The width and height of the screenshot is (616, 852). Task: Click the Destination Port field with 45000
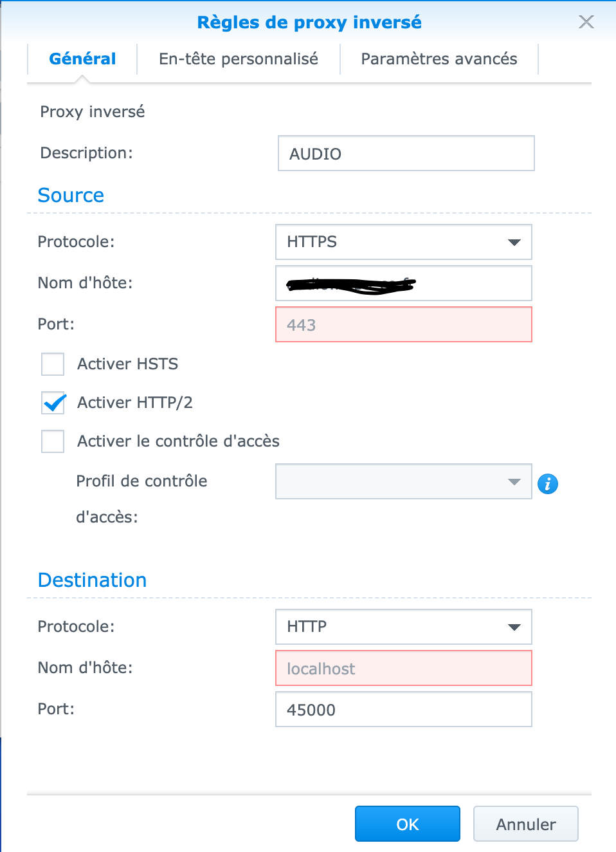(x=403, y=709)
